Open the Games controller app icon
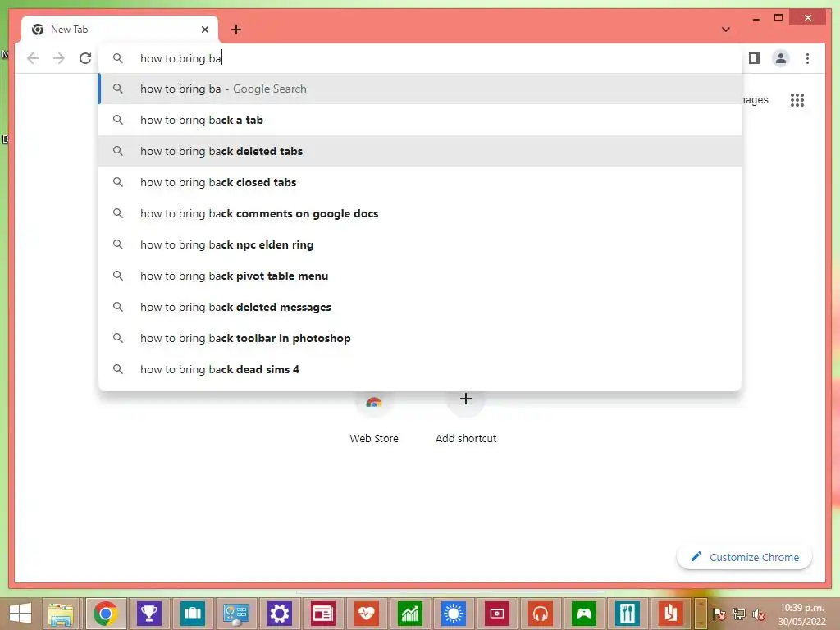Screen dimensions: 840x630 pyautogui.click(x=583, y=614)
